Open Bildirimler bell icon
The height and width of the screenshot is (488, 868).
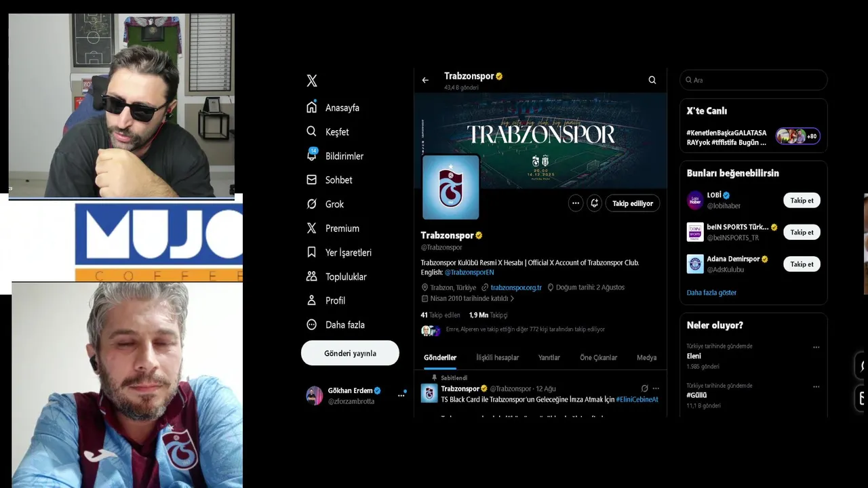(x=312, y=155)
